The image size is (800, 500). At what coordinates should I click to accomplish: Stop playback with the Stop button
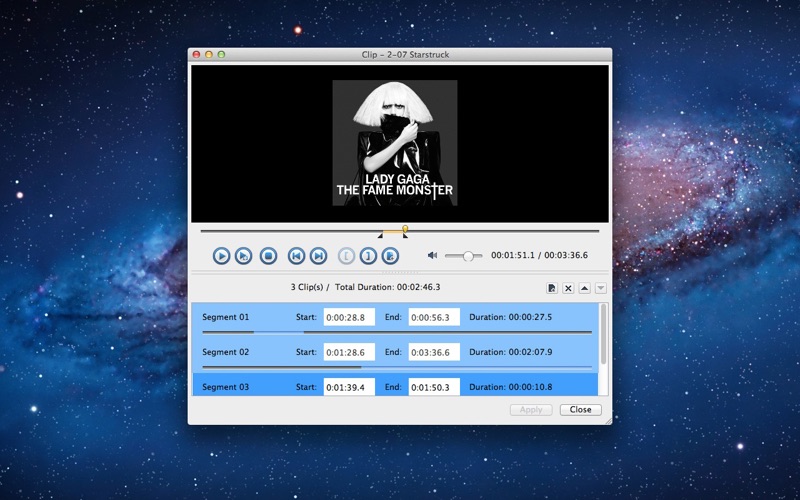tap(268, 256)
